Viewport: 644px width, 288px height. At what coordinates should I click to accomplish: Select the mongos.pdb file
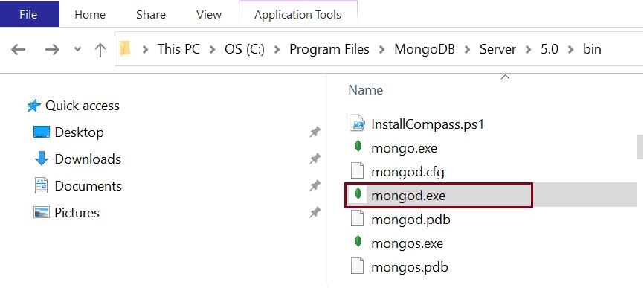tap(409, 267)
